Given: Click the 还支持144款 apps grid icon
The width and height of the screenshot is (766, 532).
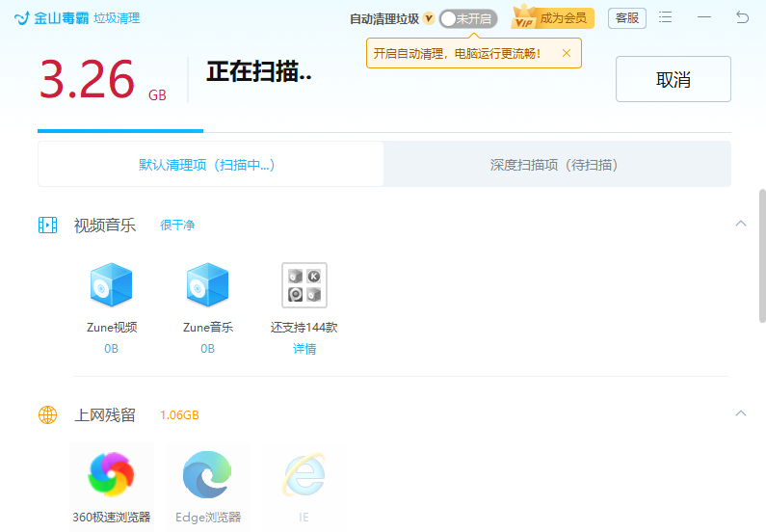Looking at the screenshot, I should tap(304, 285).
